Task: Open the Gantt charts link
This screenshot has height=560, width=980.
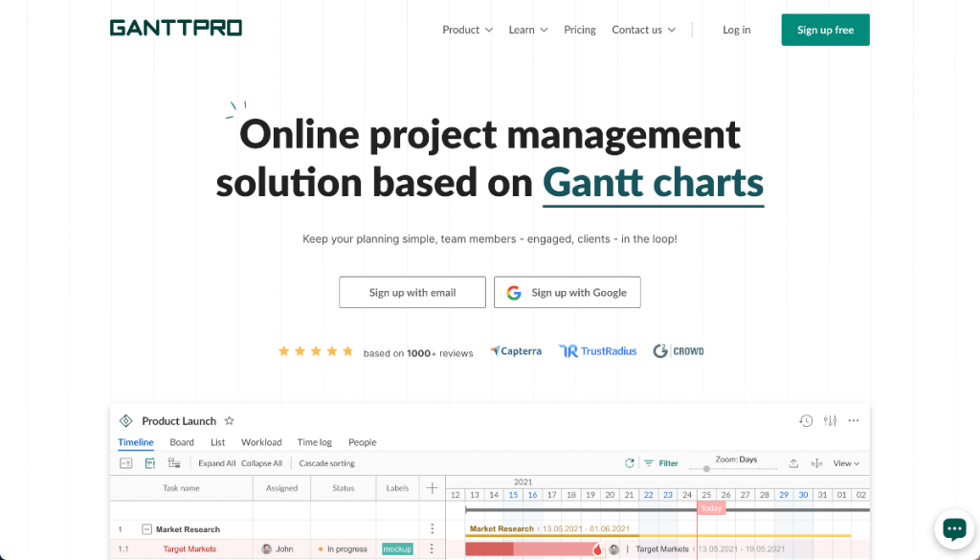Action: 653,183
